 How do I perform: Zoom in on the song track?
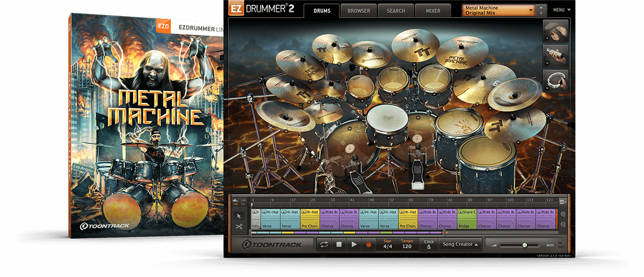(562, 213)
